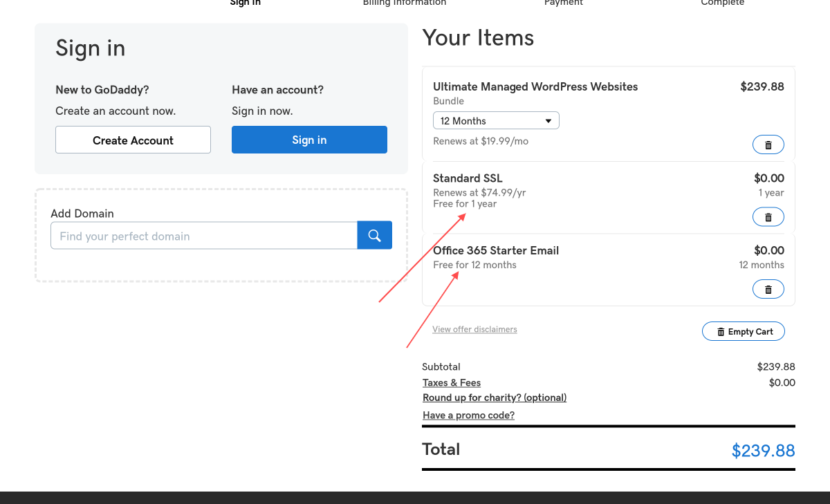Empty the entire cart

point(744,331)
